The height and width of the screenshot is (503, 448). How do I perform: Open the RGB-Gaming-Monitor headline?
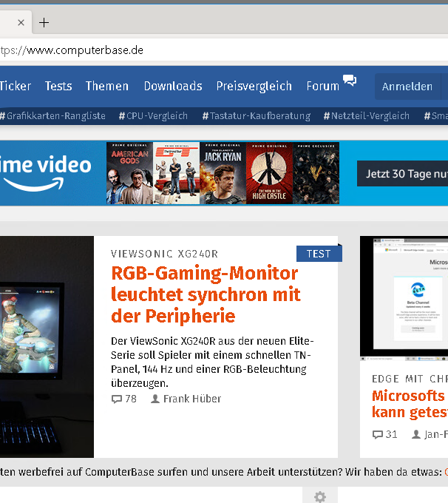(x=206, y=294)
